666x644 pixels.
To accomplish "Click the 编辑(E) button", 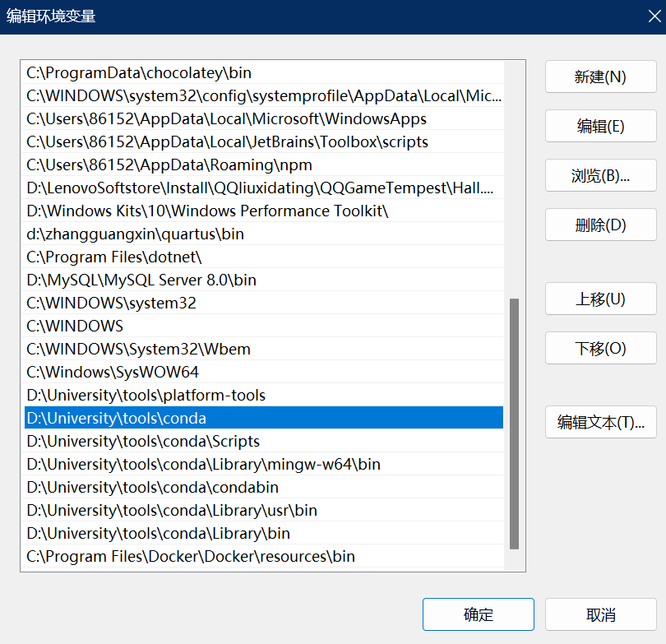I will tap(600, 126).
